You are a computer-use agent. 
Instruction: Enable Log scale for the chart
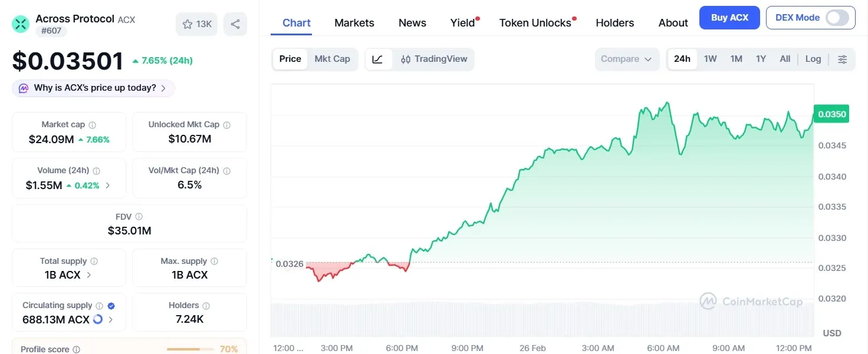[x=813, y=59]
